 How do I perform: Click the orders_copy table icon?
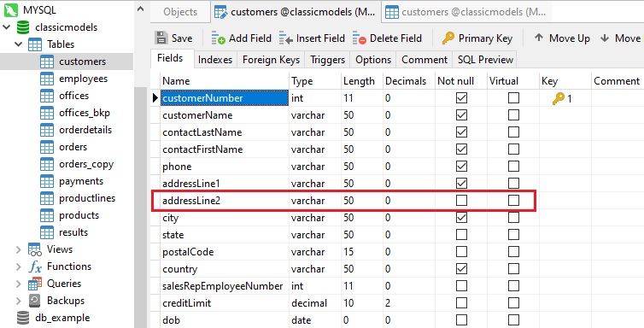(x=47, y=164)
